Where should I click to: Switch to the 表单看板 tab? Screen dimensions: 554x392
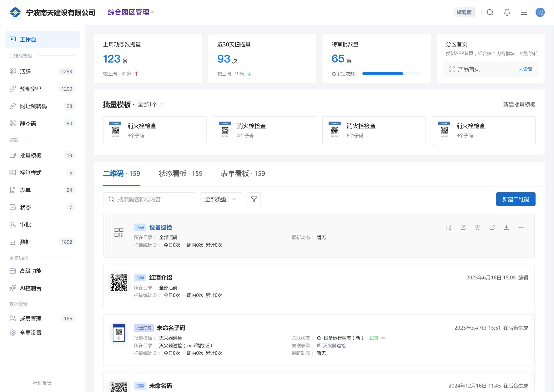(x=243, y=173)
